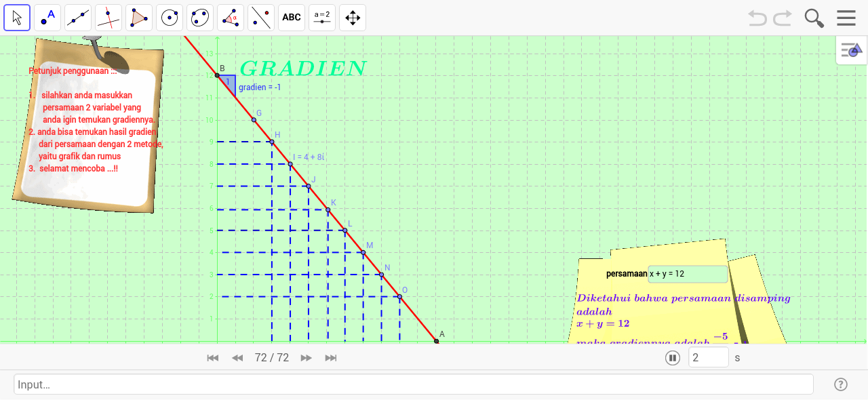This screenshot has width=868, height=400.
Task: Jump to last construction step
Action: coord(331,358)
